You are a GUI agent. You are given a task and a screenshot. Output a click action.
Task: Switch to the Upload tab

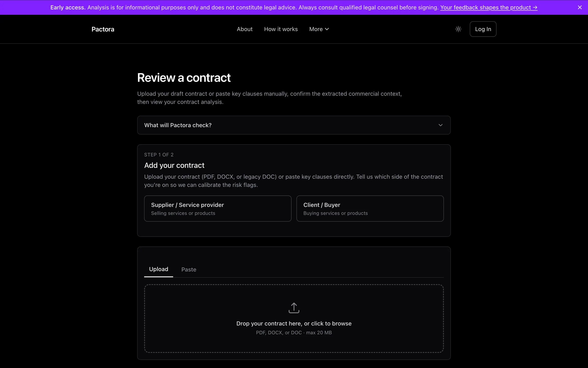(159, 269)
